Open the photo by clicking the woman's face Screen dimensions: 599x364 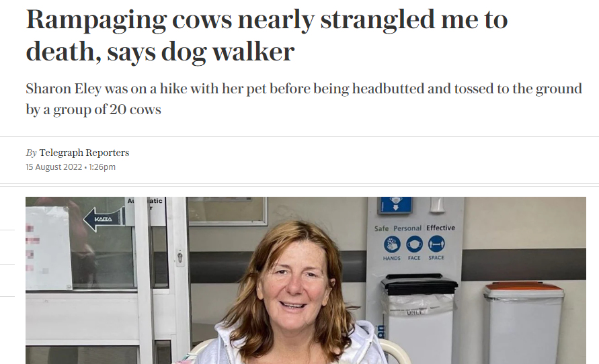click(294, 282)
